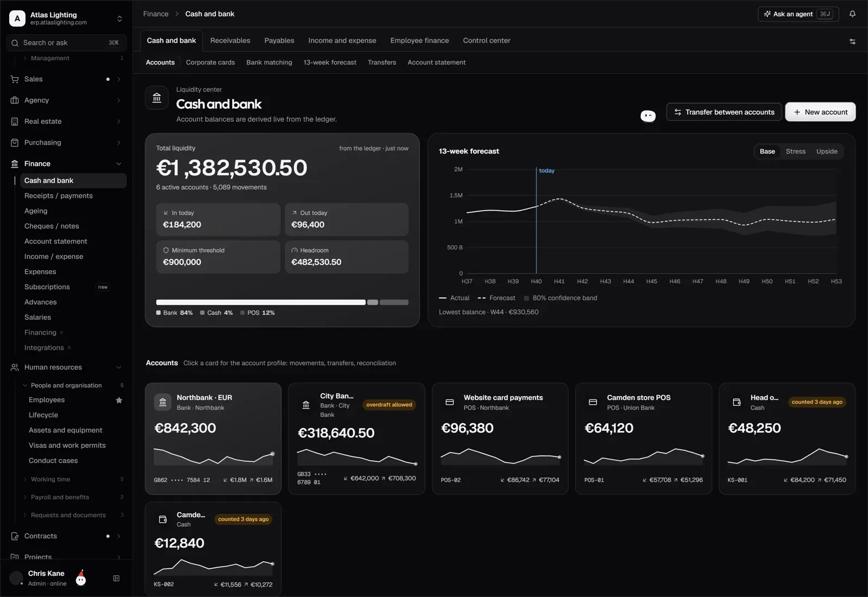Click the Santa avatar icon in footer
This screenshot has height=597, width=868.
(81, 579)
